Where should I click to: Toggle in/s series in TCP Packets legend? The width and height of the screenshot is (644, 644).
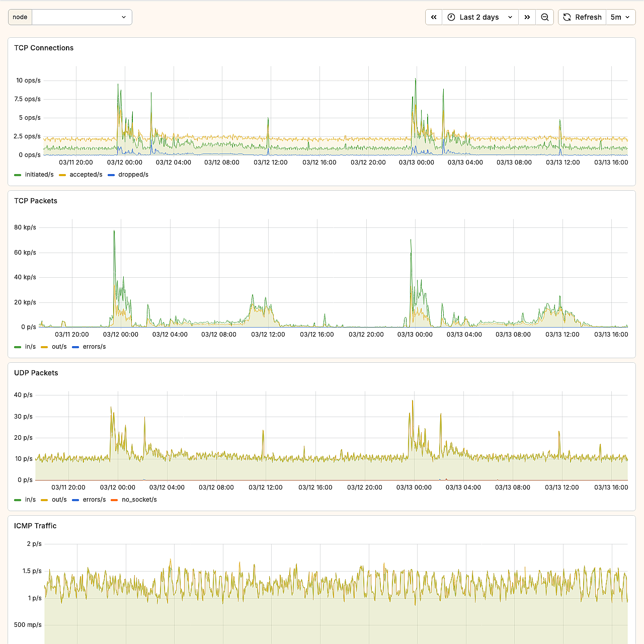(x=30, y=347)
